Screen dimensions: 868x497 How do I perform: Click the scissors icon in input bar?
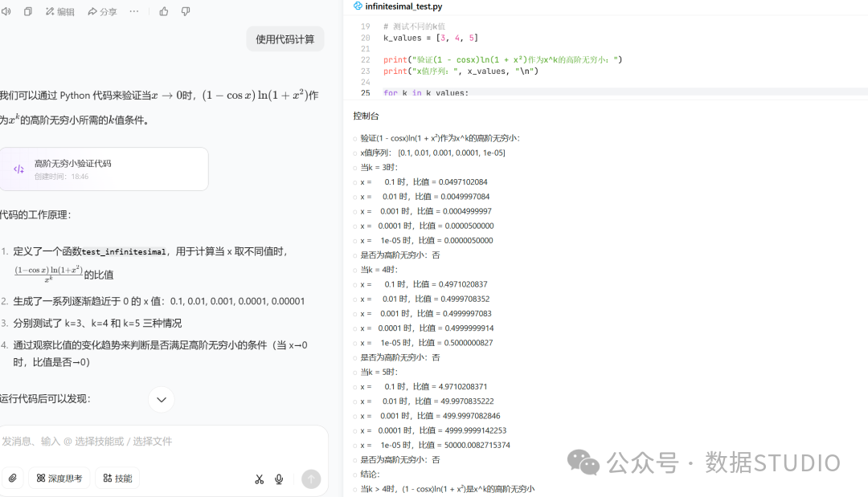click(x=259, y=479)
